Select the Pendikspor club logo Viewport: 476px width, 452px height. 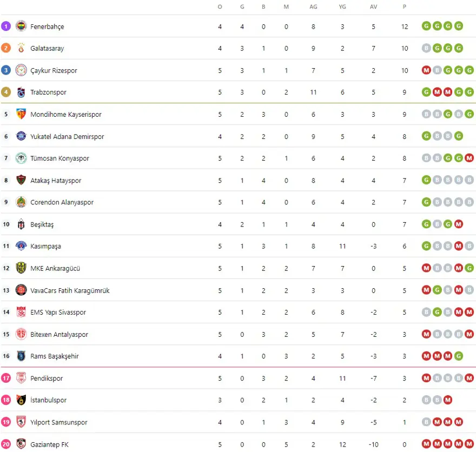point(21,378)
